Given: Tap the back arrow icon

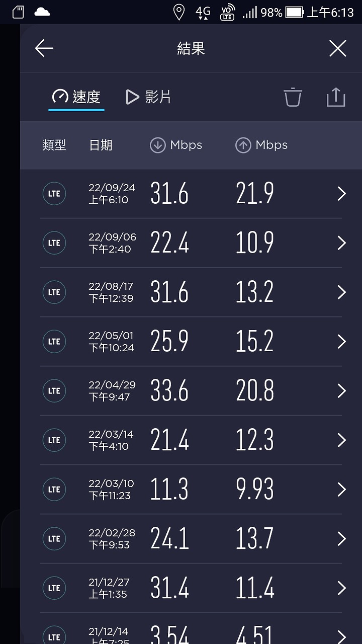Looking at the screenshot, I should coord(44,48).
